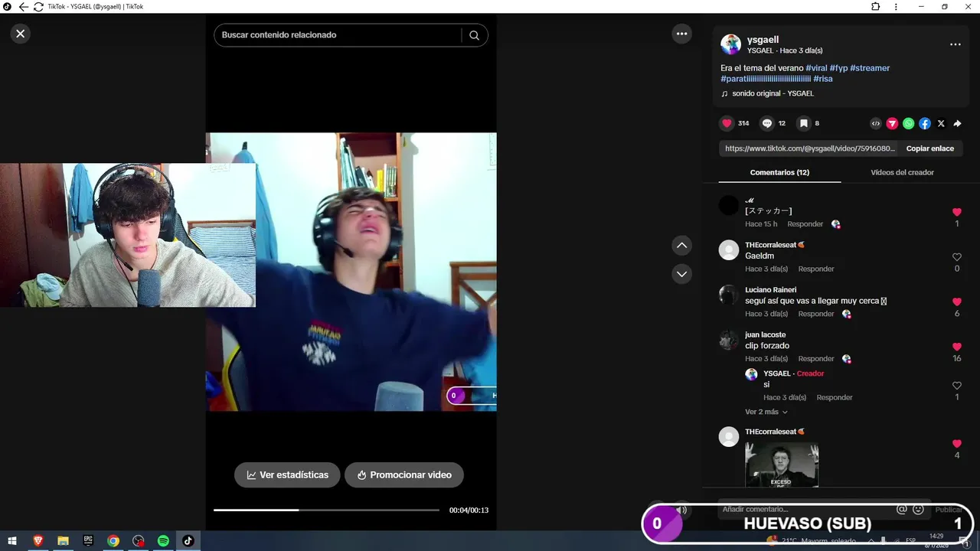Image resolution: width=980 pixels, height=551 pixels.
Task: Go to previous video arrow
Action: 681,246
